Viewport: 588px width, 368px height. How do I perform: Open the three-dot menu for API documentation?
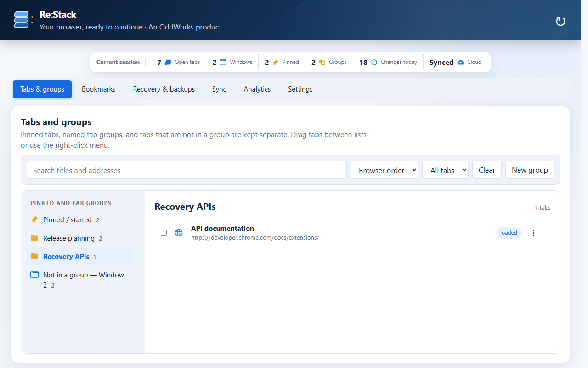click(x=533, y=233)
